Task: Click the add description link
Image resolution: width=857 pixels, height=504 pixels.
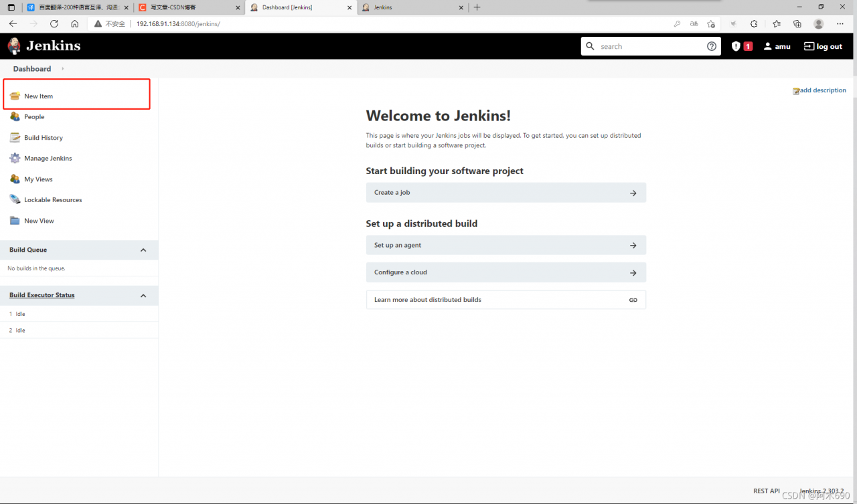Action: (823, 90)
